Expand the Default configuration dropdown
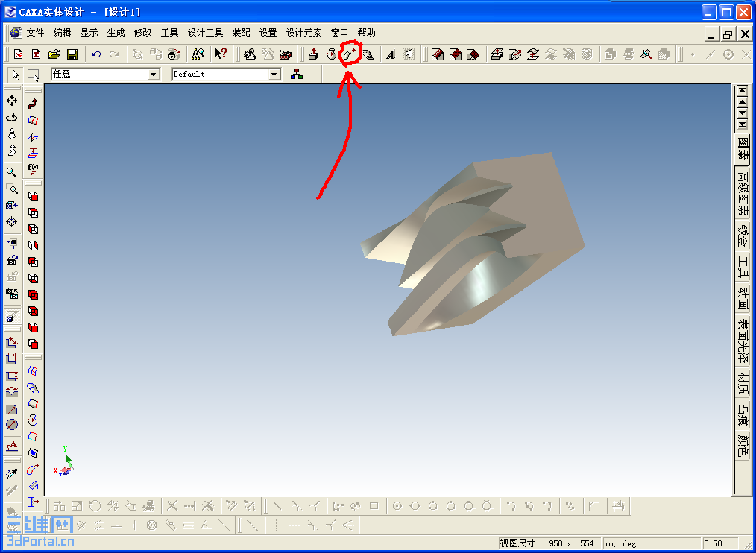The image size is (756, 553). click(x=275, y=75)
